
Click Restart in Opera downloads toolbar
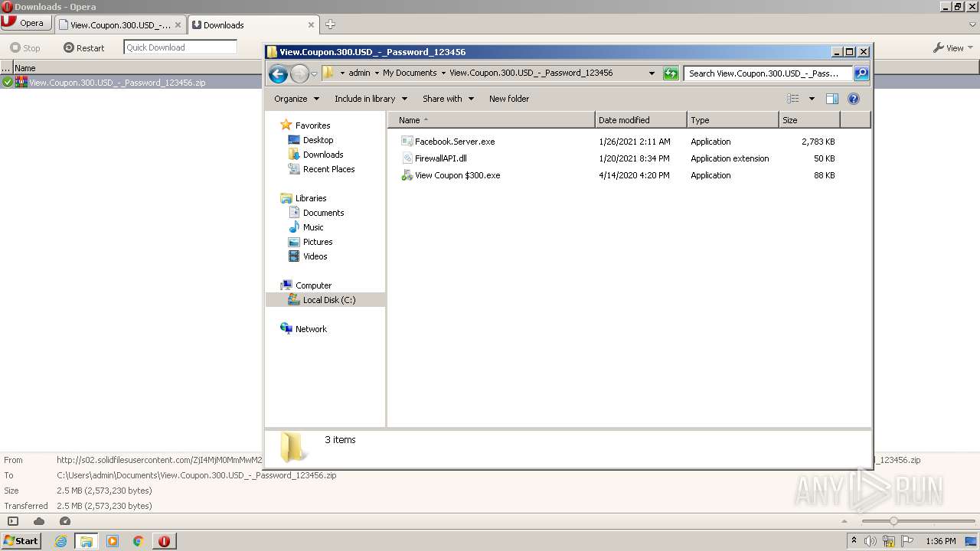(x=84, y=47)
